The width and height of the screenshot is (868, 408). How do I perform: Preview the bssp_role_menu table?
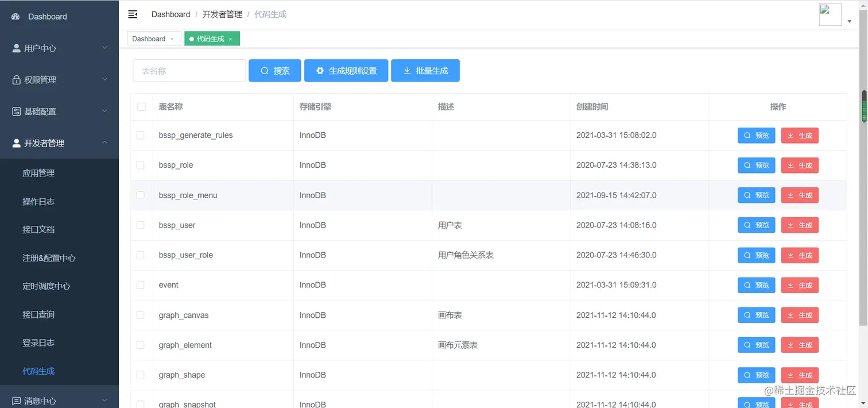coord(756,195)
